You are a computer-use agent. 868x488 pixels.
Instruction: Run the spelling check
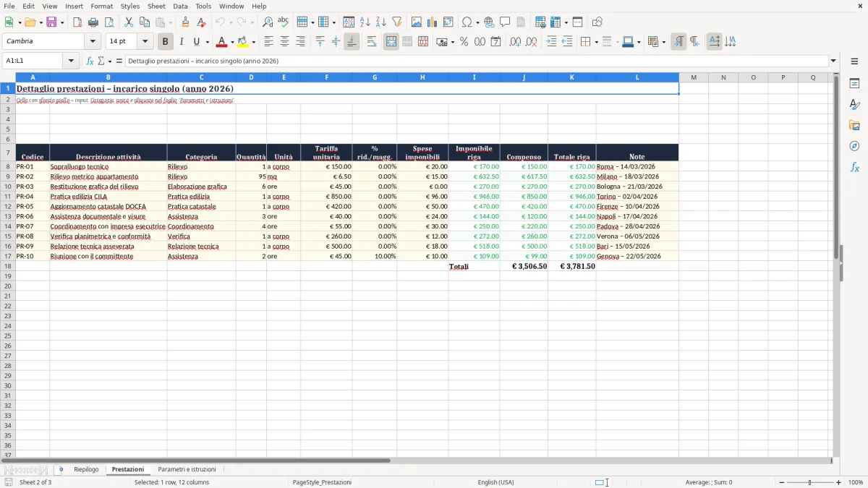pyautogui.click(x=284, y=22)
